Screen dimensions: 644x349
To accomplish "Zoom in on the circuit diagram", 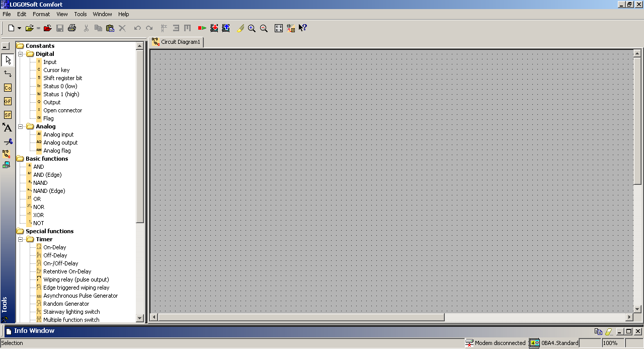I will coord(252,28).
